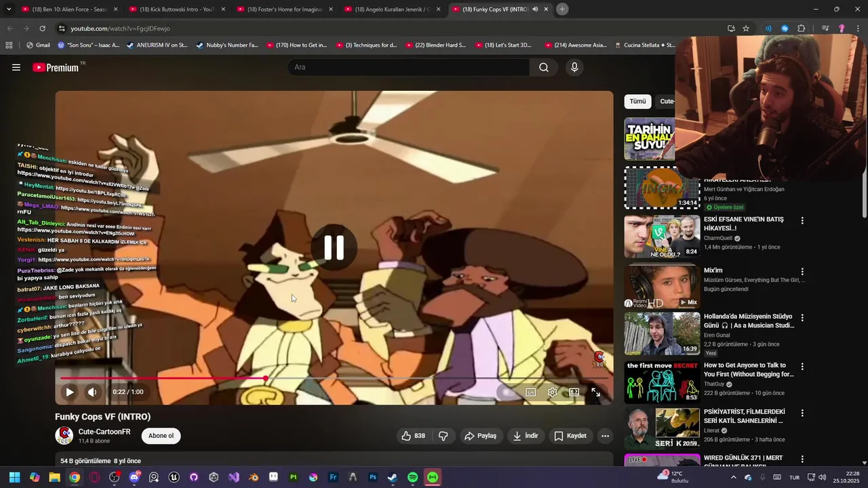868x488 pixels.
Task: Mute the video using the speaker icon
Action: pyautogui.click(x=92, y=392)
